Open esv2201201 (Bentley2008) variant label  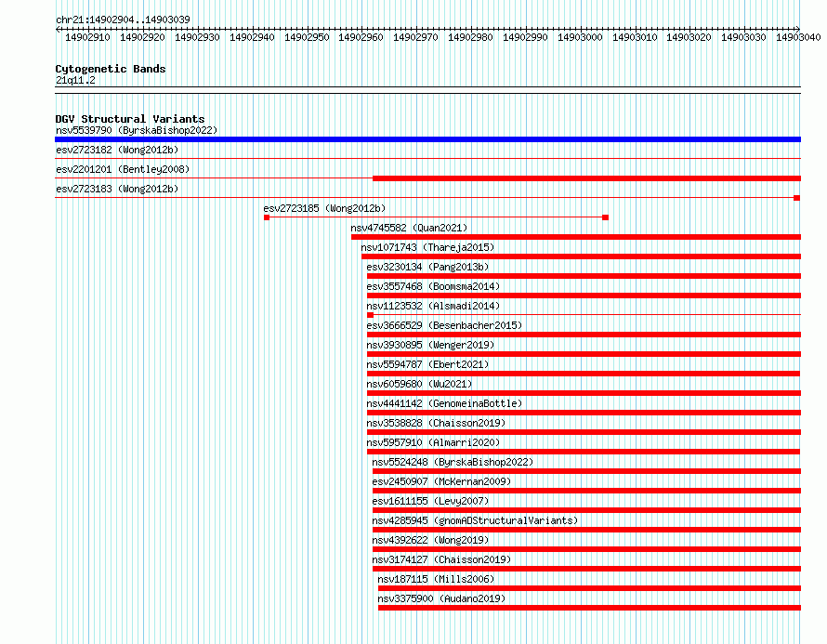tap(123, 169)
